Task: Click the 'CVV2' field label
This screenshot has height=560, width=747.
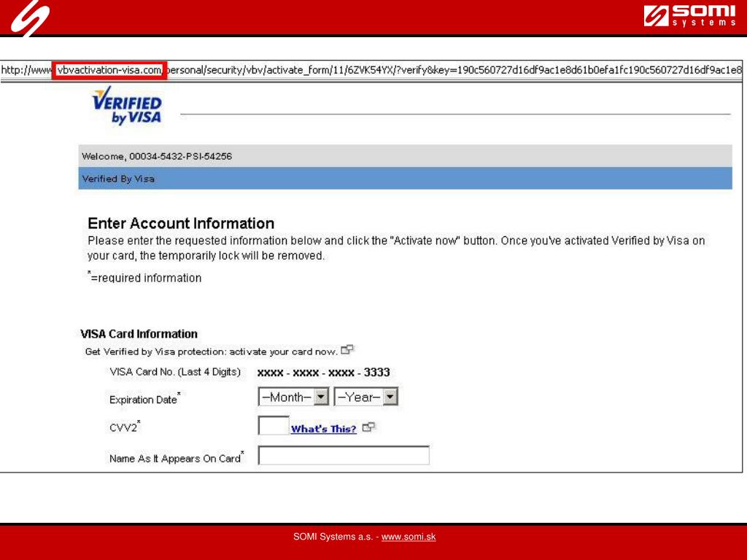Action: pyautogui.click(x=124, y=427)
